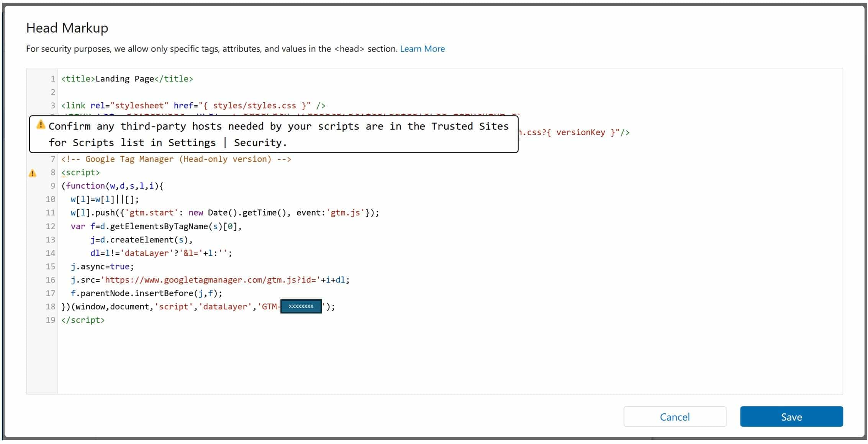Click the warning icon inside the tooltip
The image size is (868, 444).
pyautogui.click(x=41, y=125)
